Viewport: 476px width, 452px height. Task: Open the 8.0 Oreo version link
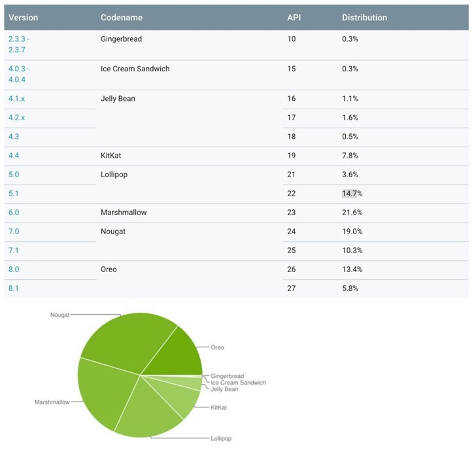click(13, 269)
